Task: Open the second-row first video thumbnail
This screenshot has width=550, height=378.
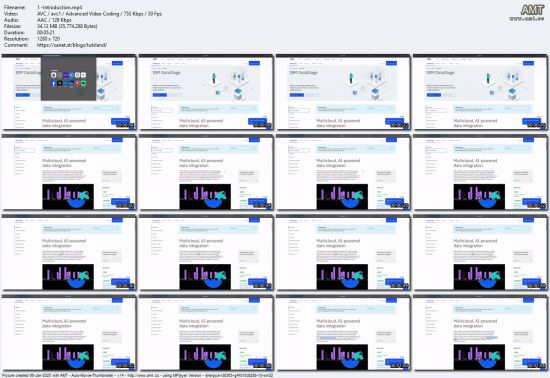Action: pos(69,172)
